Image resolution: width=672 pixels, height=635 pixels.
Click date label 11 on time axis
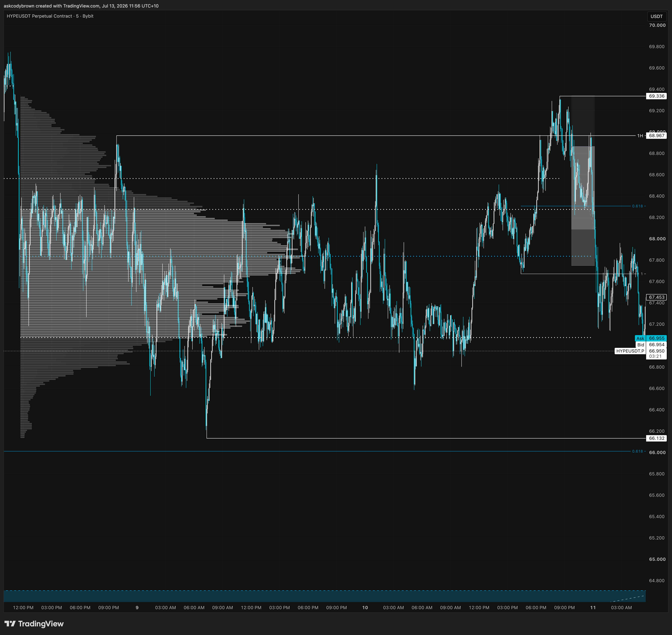pyautogui.click(x=593, y=608)
